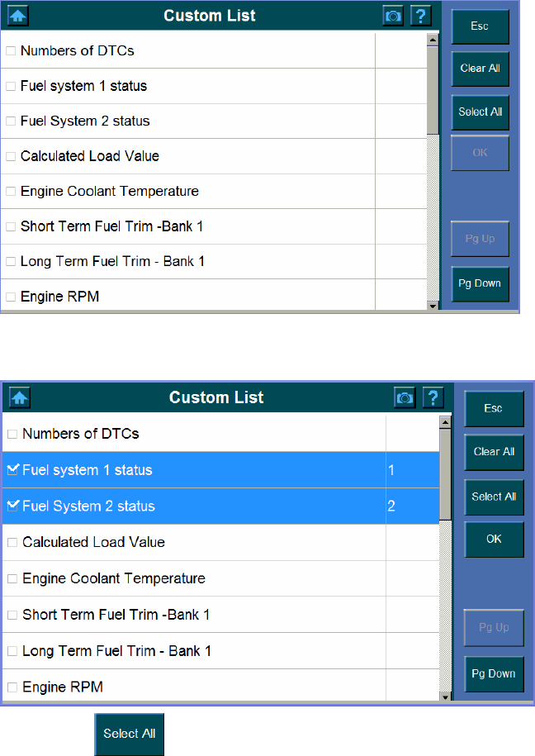535x756 pixels.
Task: Click the scroll-down arrow of the lower list
Action: pyautogui.click(x=446, y=696)
